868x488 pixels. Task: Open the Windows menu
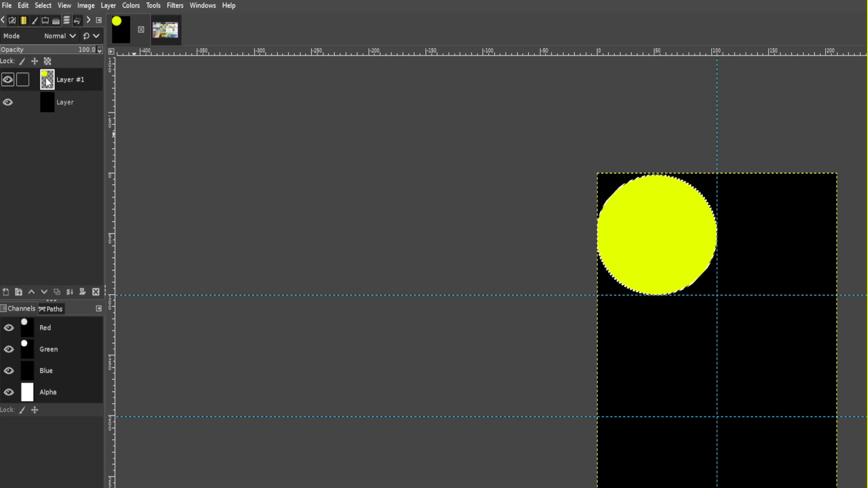(203, 5)
